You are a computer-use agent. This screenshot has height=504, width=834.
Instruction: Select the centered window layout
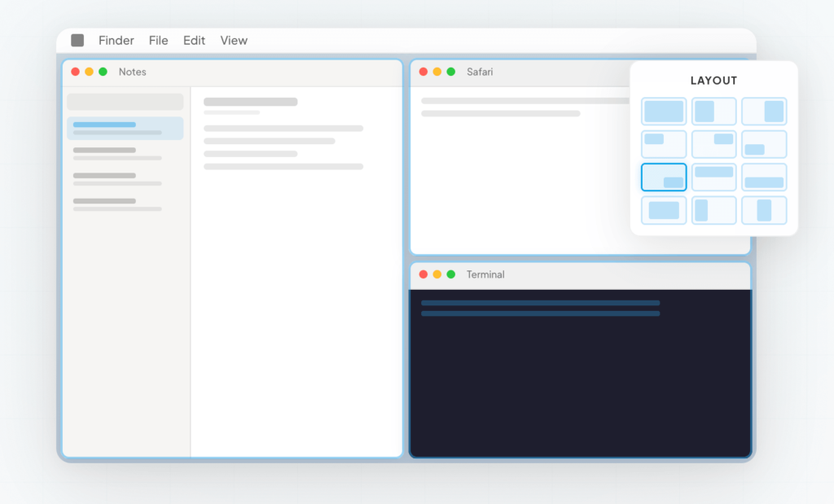664,210
